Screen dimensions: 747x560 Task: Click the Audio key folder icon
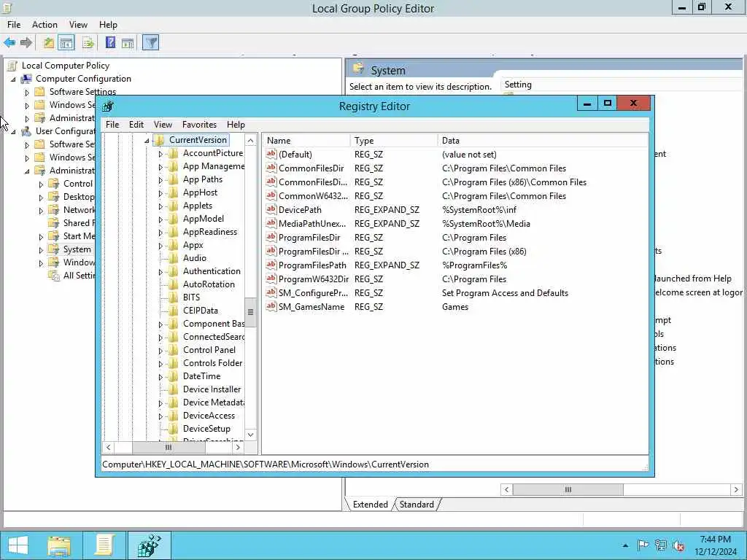(x=174, y=258)
